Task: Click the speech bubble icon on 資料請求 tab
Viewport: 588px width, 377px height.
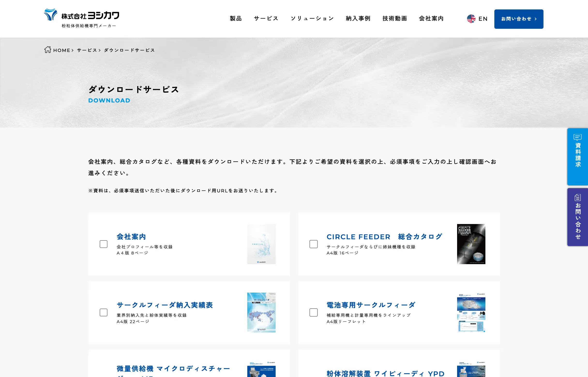Action: pyautogui.click(x=577, y=137)
